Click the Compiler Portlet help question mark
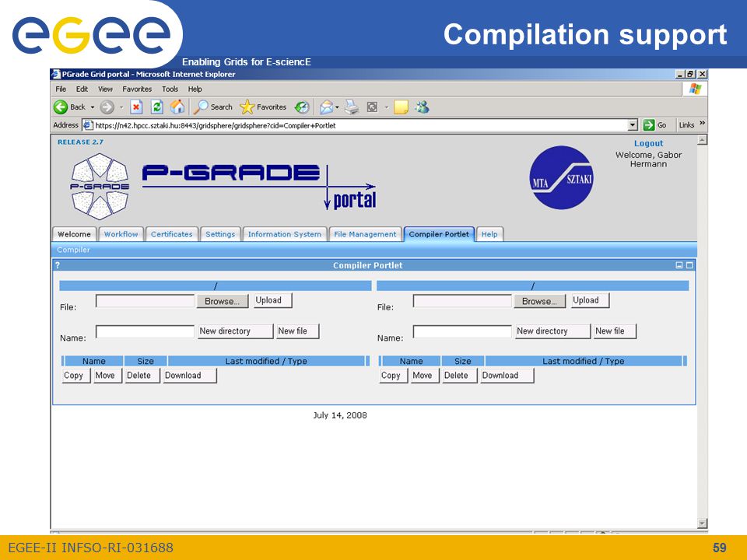 coord(58,265)
